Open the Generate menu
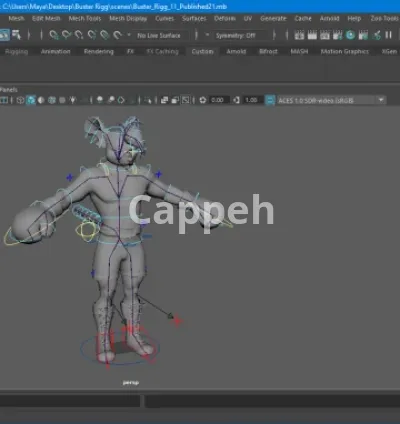Viewport: 400px width, 424px height. 273,19
